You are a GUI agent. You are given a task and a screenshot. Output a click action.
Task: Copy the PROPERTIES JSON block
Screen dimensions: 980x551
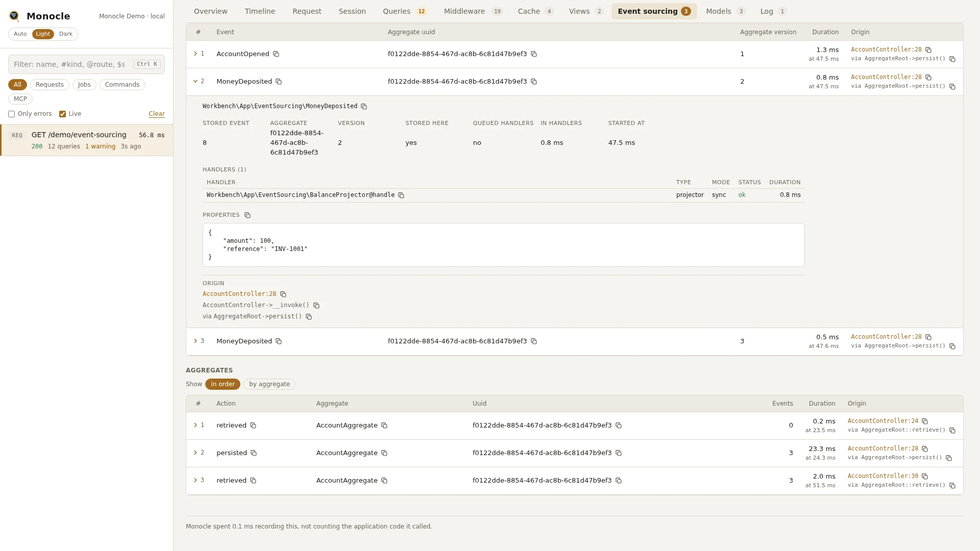coord(248,215)
